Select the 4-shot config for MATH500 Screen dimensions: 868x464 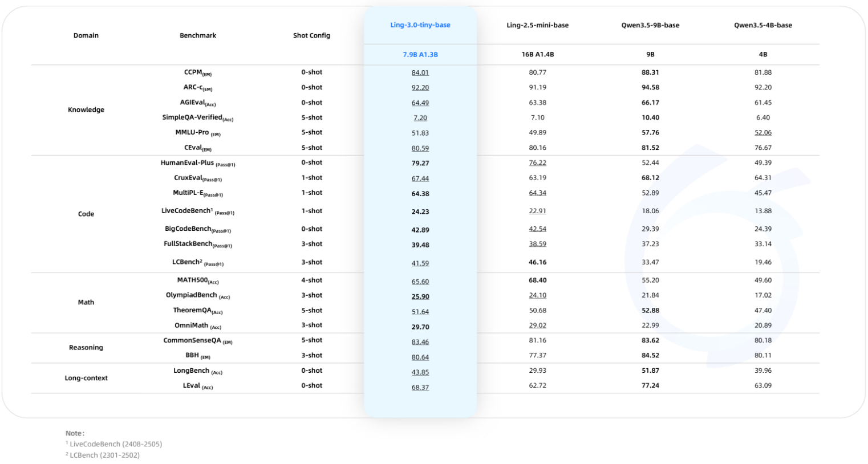tap(311, 280)
